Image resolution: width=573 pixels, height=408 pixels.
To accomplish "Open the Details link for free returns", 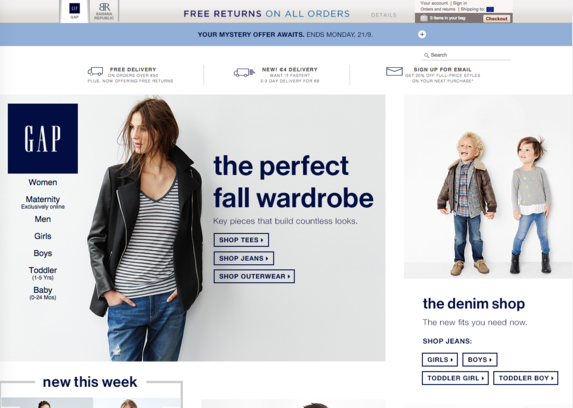I will [x=383, y=15].
